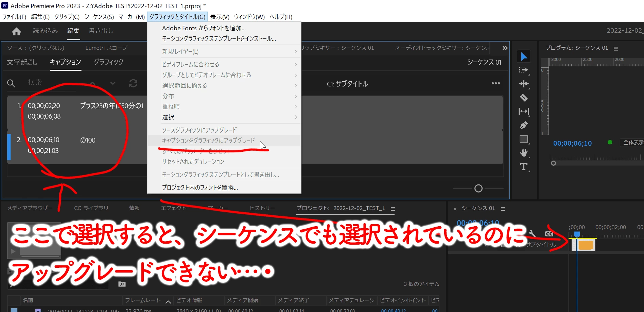Switch to the 情報 panel tab
The height and width of the screenshot is (312, 644).
point(134,208)
